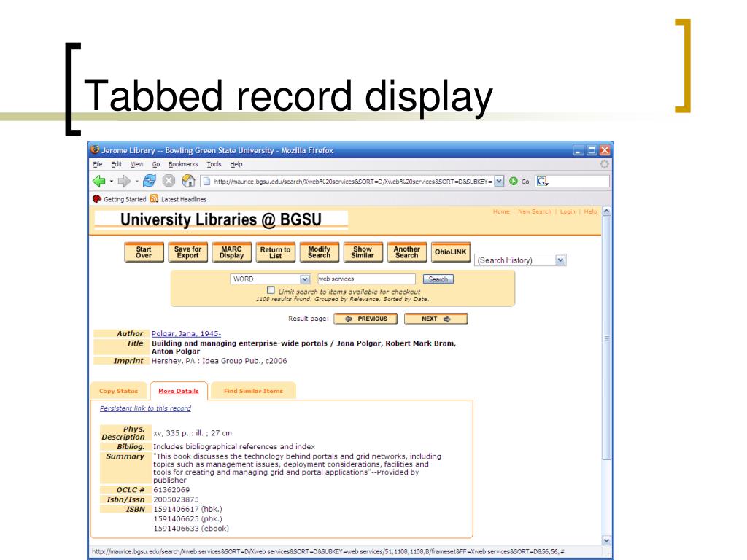The height and width of the screenshot is (560, 747).
Task: Go to the NEXT result page
Action: point(436,319)
